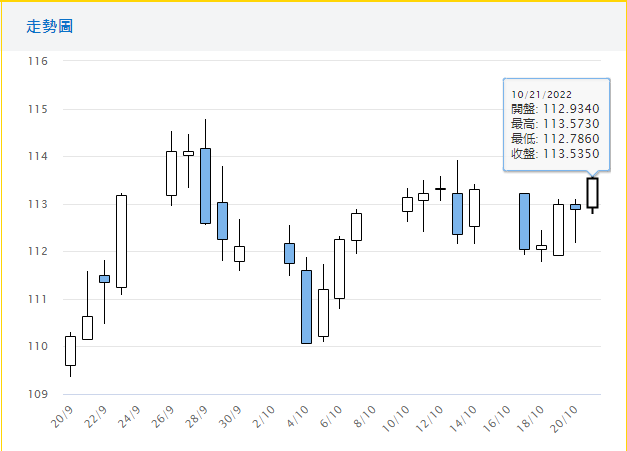Viewport: 627px width, 451px height.
Task: Select the highlighted 21/10 candlestick
Action: coord(592,192)
